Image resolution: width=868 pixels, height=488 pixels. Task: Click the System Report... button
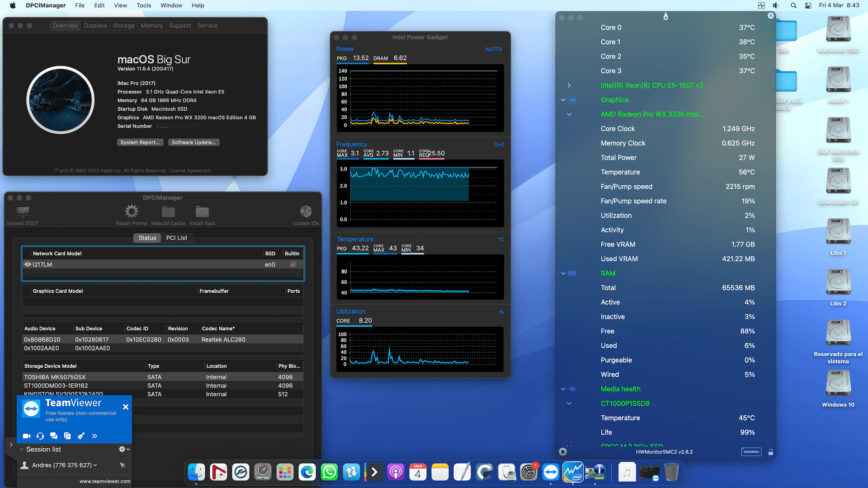(x=140, y=142)
